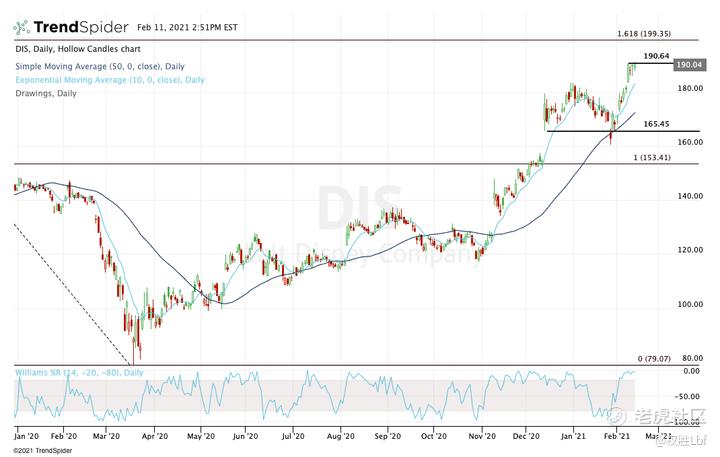720x457 pixels.
Task: Click the 0 (79.07) Fibonacci level label
Action: [654, 359]
